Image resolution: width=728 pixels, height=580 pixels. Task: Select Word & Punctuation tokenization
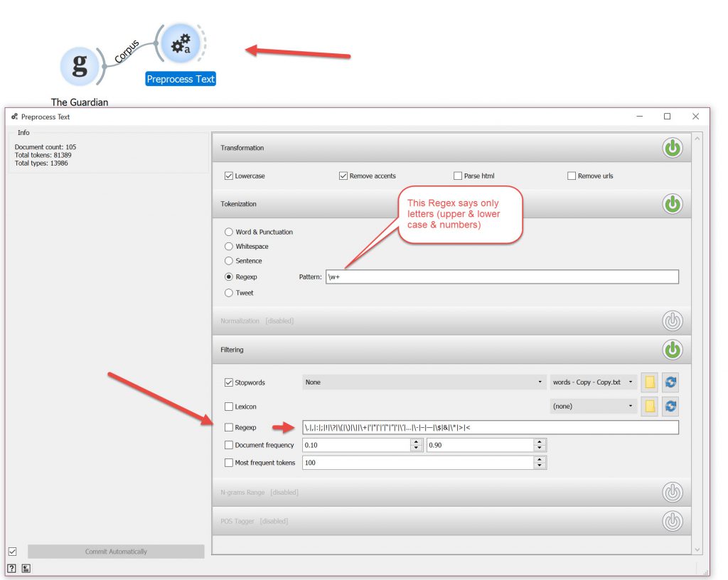(x=229, y=232)
